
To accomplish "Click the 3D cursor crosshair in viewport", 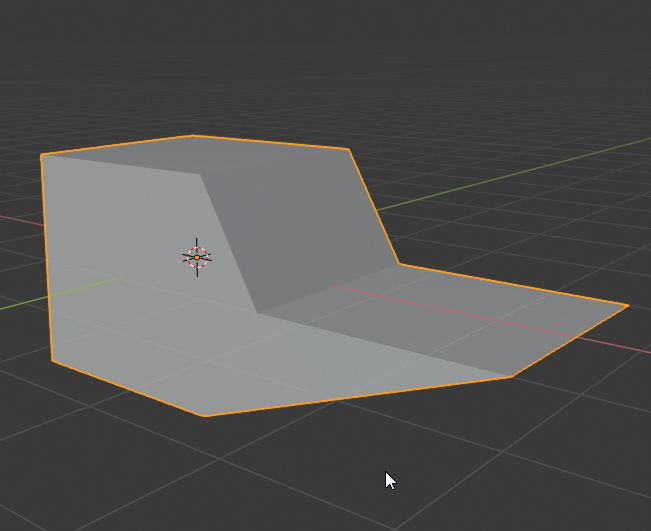I will point(197,257).
